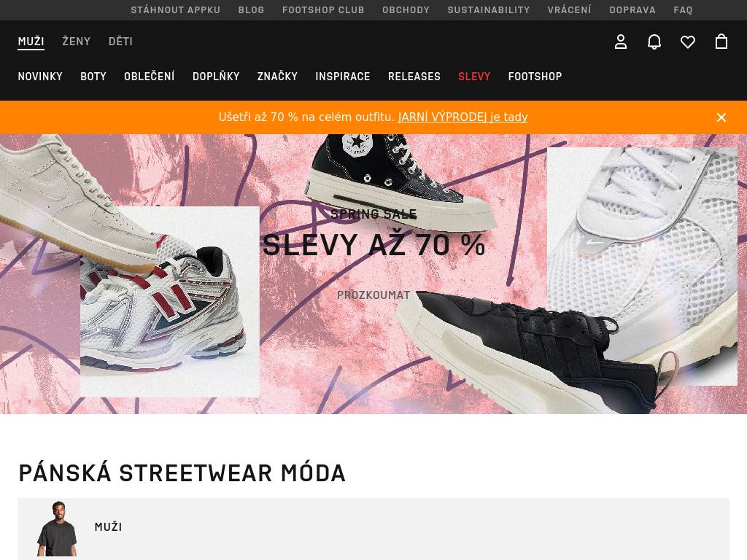
Task: Dismiss the orange sale banner
Action: [721, 117]
